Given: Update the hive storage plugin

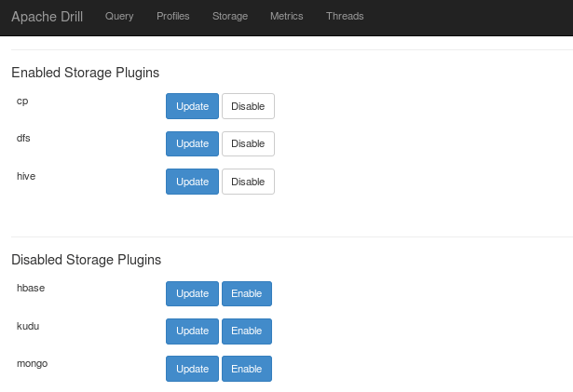Looking at the screenshot, I should [x=192, y=182].
